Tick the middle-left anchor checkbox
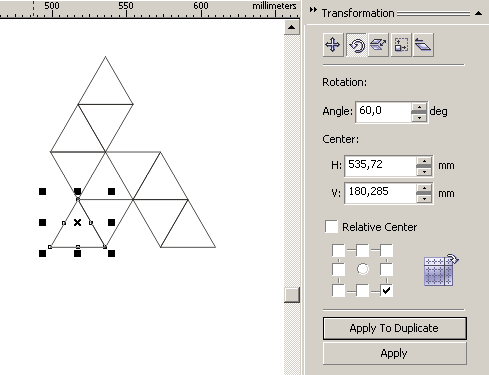 pos(338,269)
